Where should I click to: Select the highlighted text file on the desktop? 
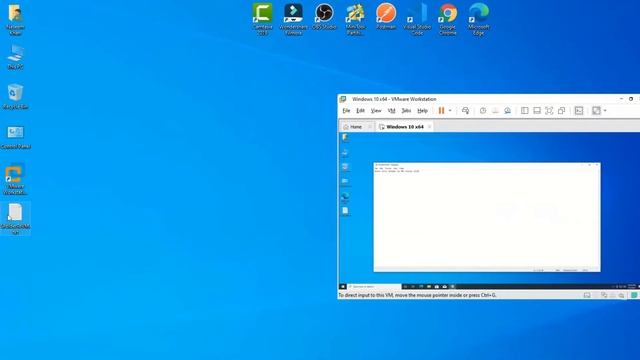(16, 218)
